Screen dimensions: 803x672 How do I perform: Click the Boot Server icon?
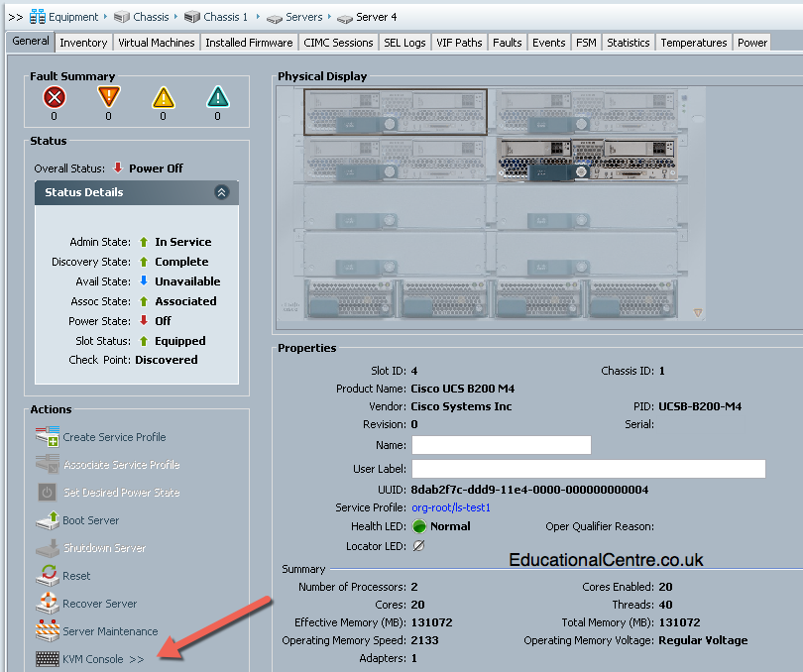48,520
